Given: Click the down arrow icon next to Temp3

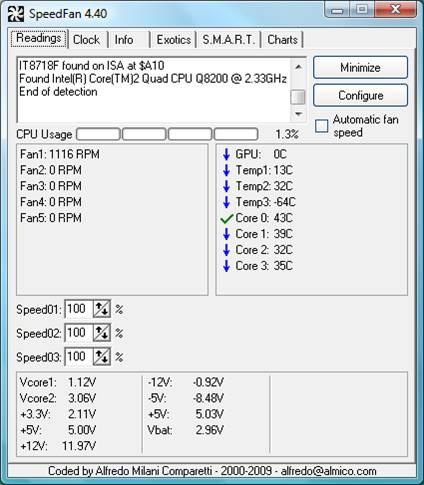Looking at the screenshot, I should coord(226,202).
